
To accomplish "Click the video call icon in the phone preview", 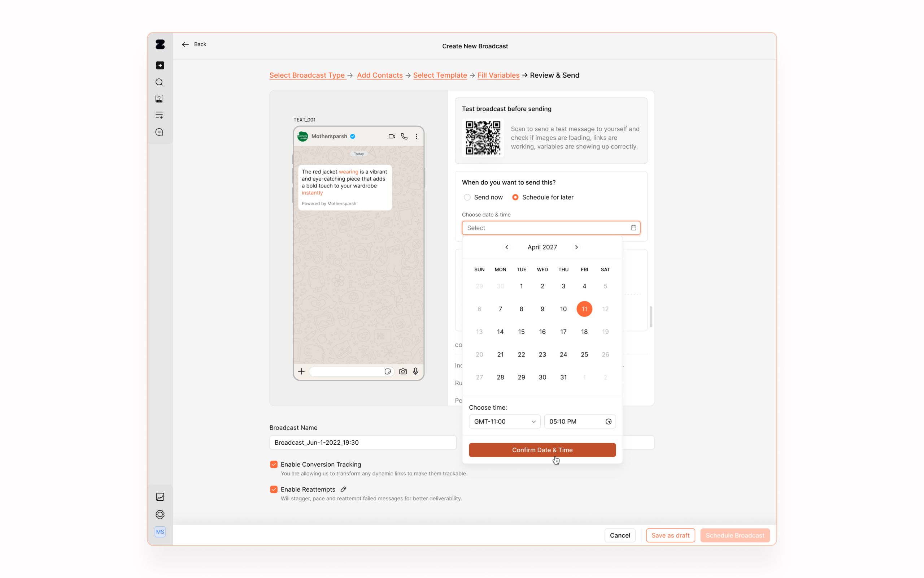I will tap(392, 136).
